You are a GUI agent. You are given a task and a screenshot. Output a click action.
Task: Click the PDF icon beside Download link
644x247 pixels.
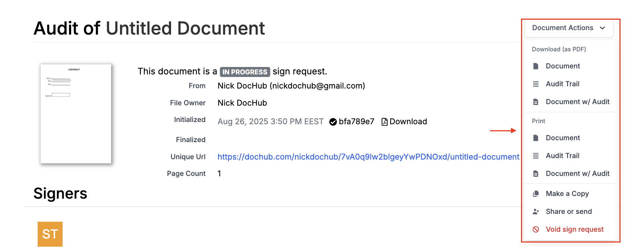[x=384, y=122]
